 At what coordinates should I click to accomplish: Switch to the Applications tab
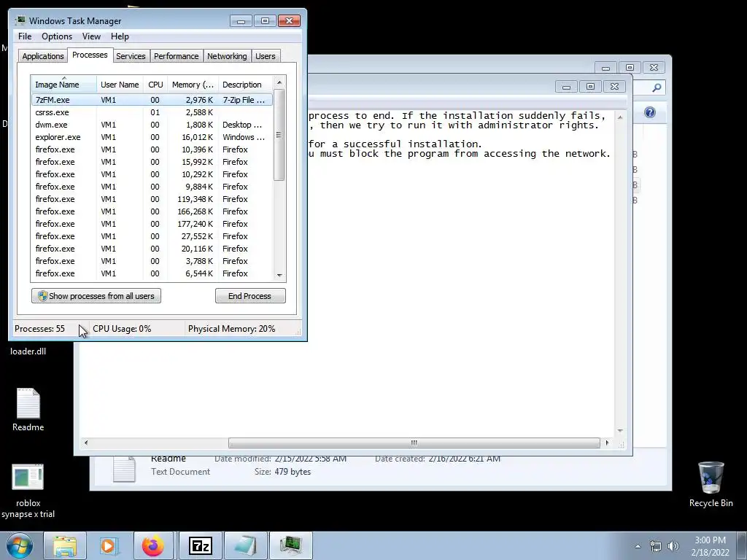pos(43,56)
